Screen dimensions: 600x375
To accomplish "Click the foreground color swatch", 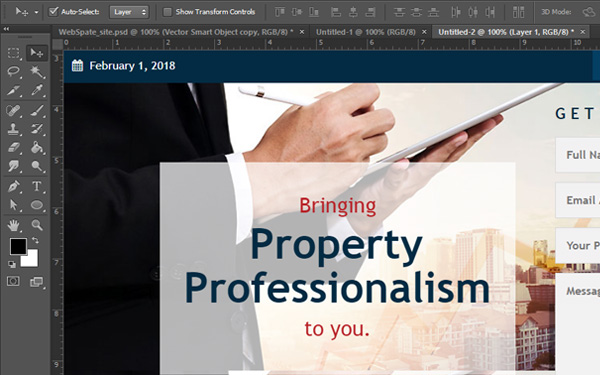I will [18, 246].
